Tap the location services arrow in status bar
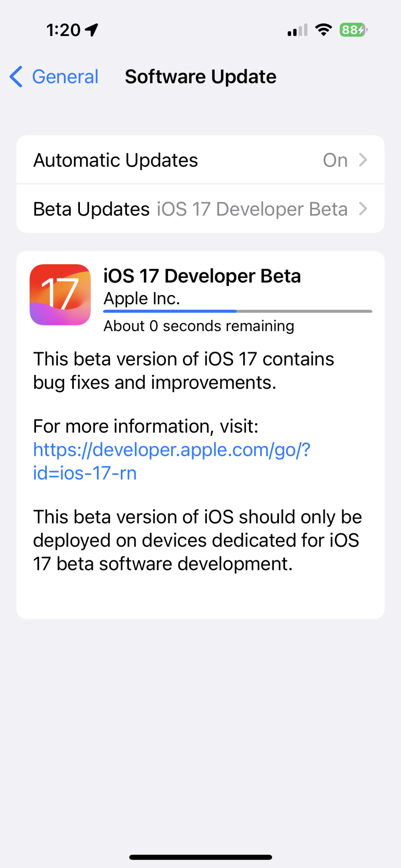Viewport: 401px width, 868px height. click(x=92, y=30)
